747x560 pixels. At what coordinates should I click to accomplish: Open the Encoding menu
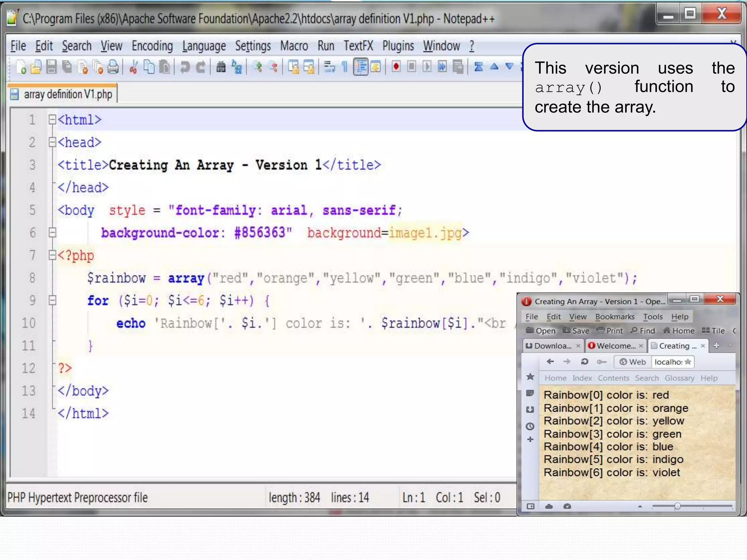pyautogui.click(x=152, y=46)
